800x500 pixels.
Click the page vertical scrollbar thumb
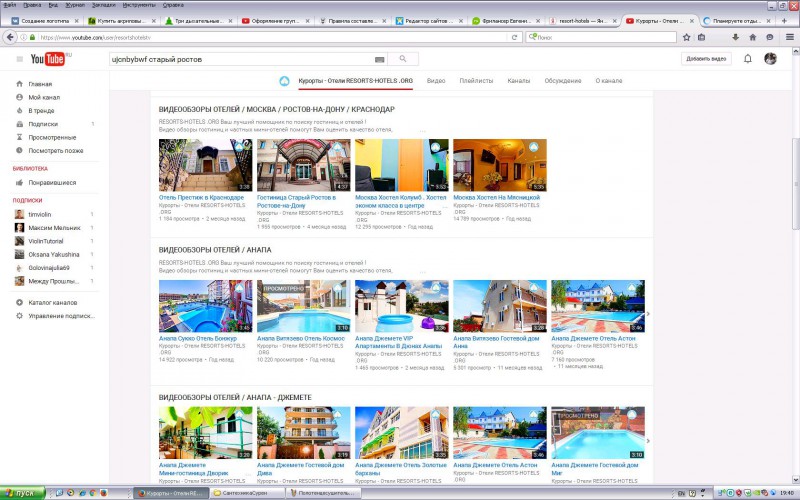pos(795,184)
